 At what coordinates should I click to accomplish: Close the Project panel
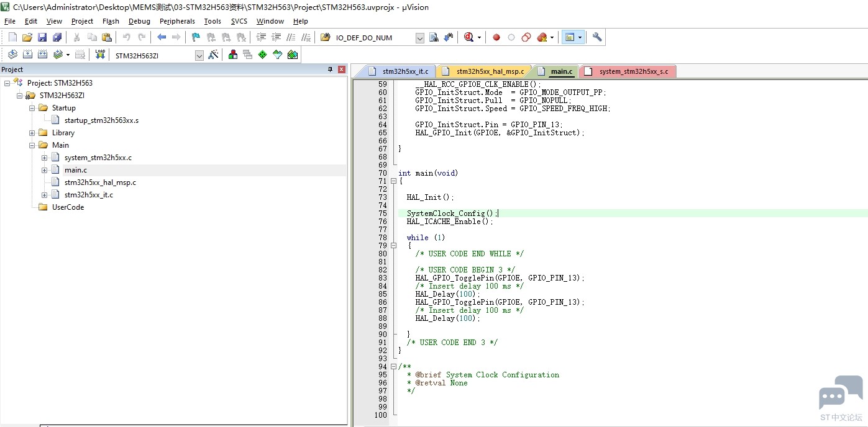click(341, 70)
